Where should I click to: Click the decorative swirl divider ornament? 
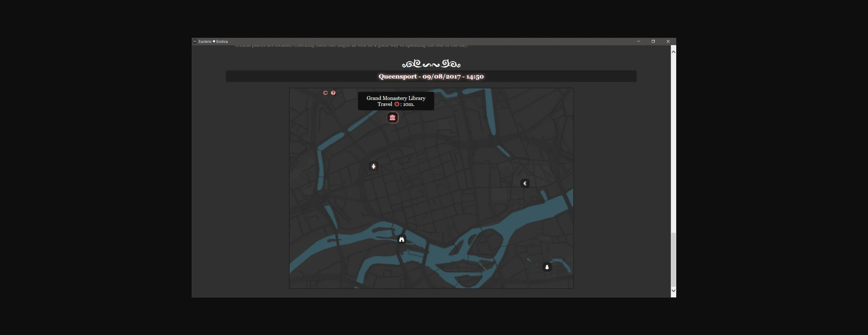point(431,64)
